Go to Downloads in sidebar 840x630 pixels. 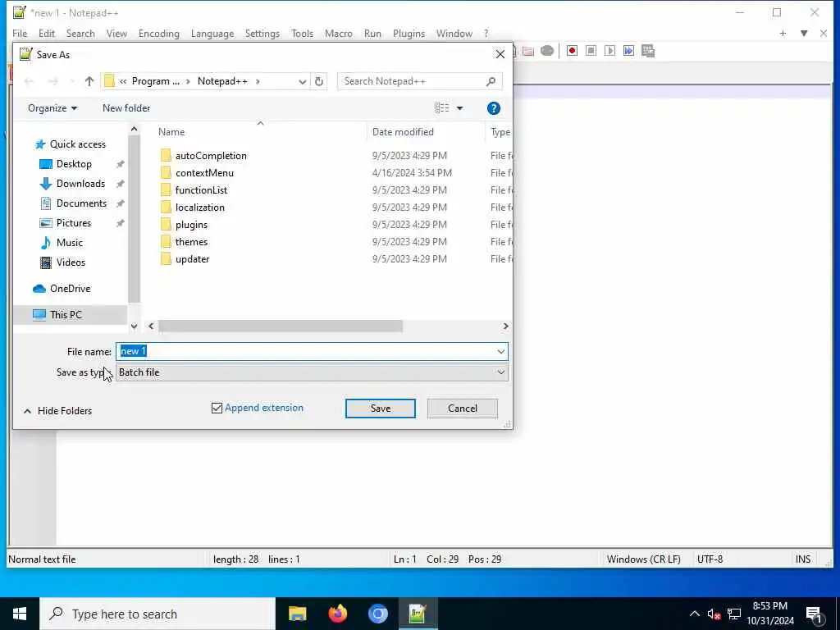click(x=80, y=184)
